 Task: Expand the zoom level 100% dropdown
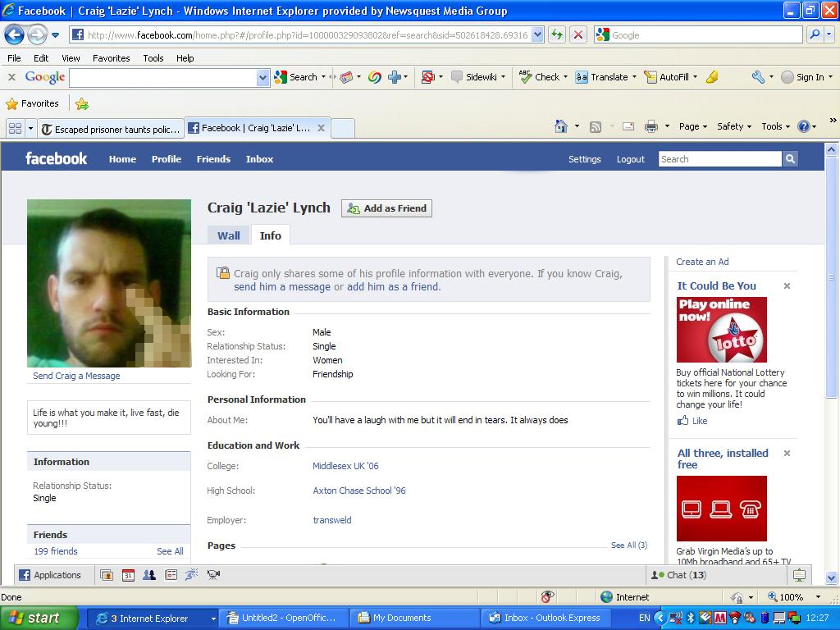[x=818, y=597]
